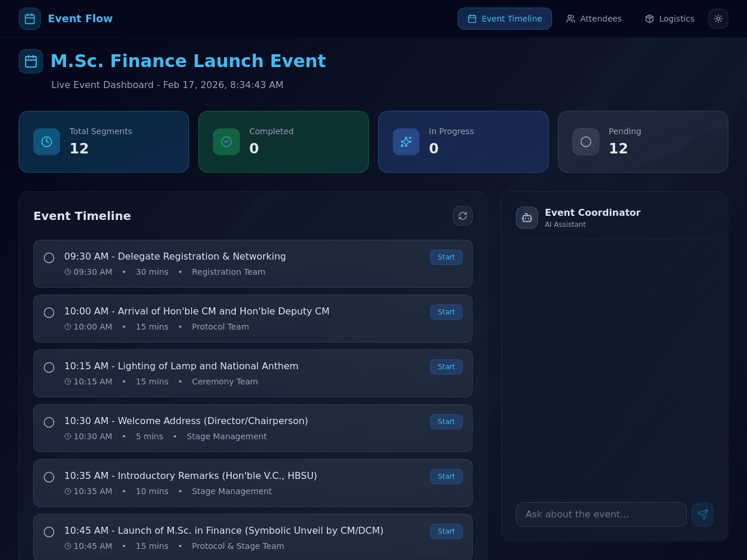Open the Logistics tab
The width and height of the screenshot is (747, 560).
(670, 19)
